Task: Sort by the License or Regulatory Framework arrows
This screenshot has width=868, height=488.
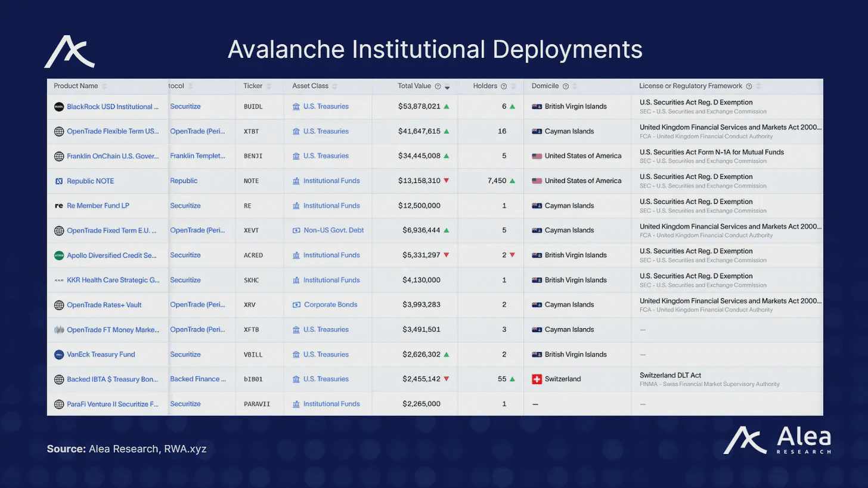Action: click(758, 87)
